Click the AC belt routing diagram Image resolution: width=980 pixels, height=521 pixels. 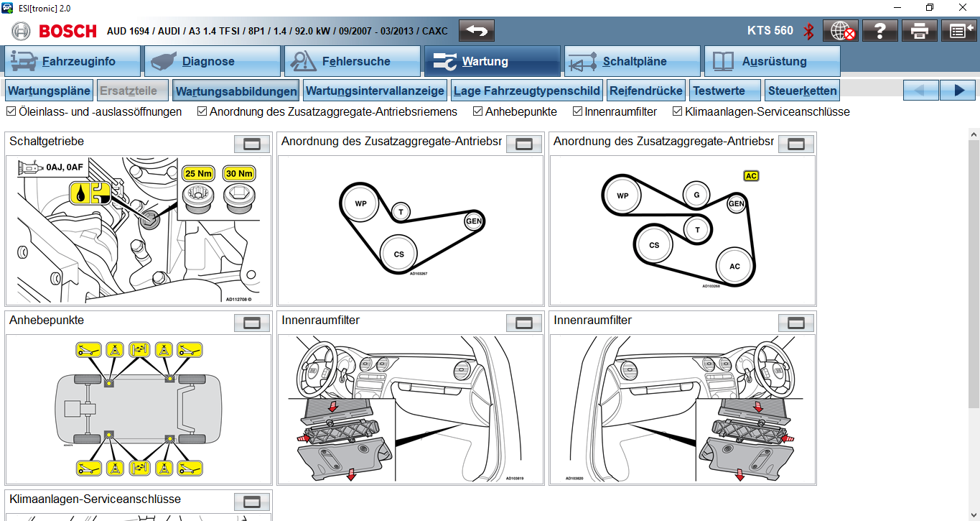tap(682, 230)
